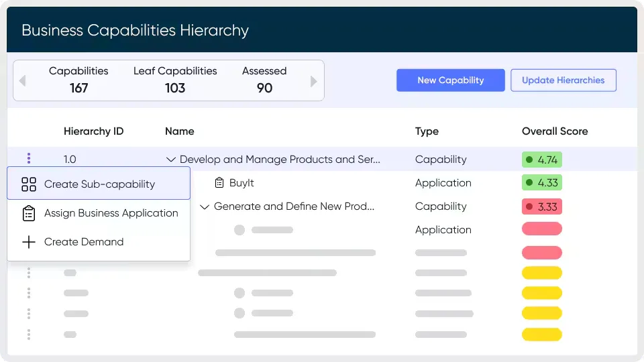The height and width of the screenshot is (362, 644).
Task: Click the Create Sub-capability grid icon
Action: point(29,184)
